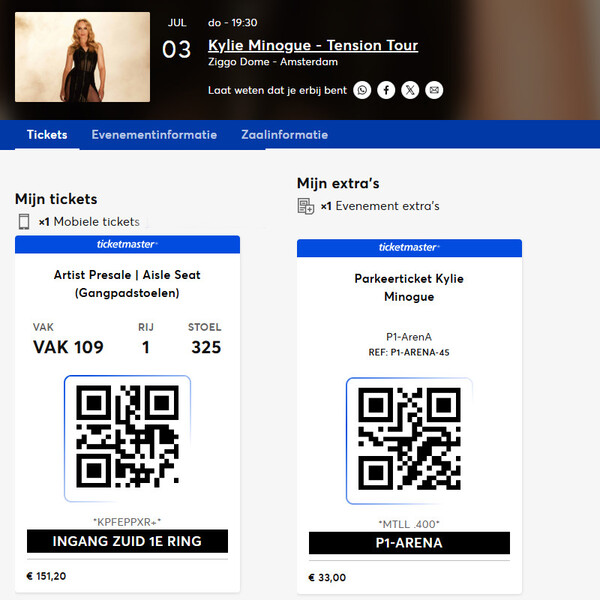The image size is (600, 600).
Task: Click the ticketmaster logo on concert ticket
Action: 127,244
